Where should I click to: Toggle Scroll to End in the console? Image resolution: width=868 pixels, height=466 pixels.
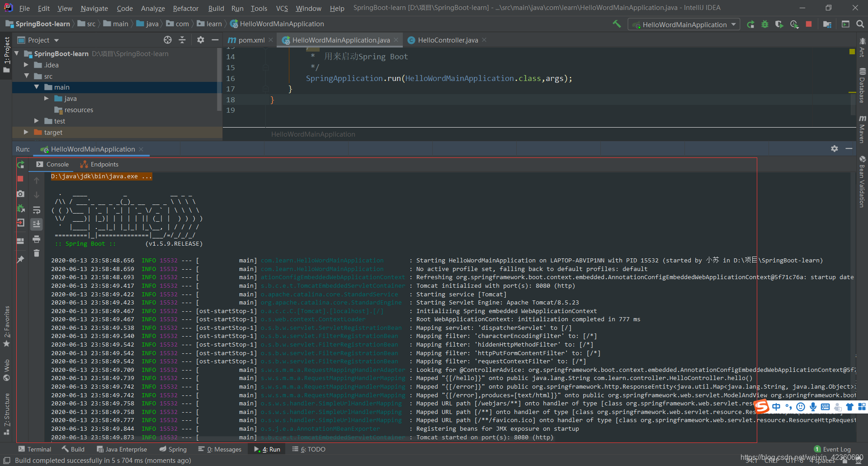click(37, 224)
